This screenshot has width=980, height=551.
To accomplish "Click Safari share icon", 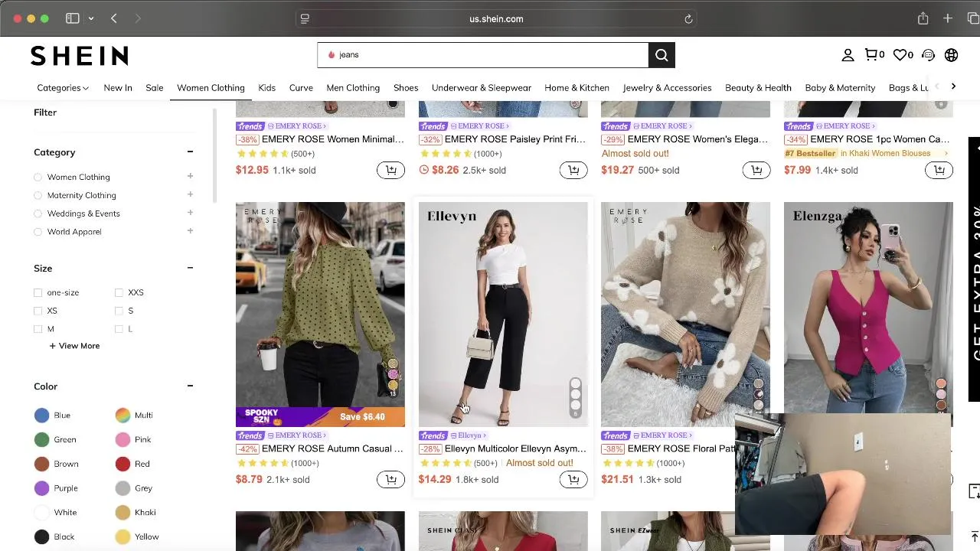I will click(923, 18).
